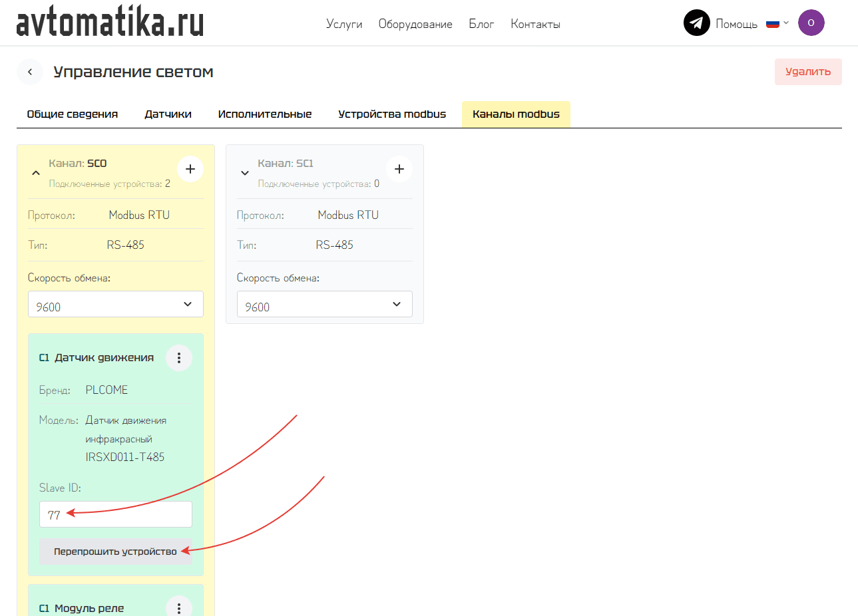Click the avtomatika.ru logo
Screen dimensions: 858x616
(110, 23)
